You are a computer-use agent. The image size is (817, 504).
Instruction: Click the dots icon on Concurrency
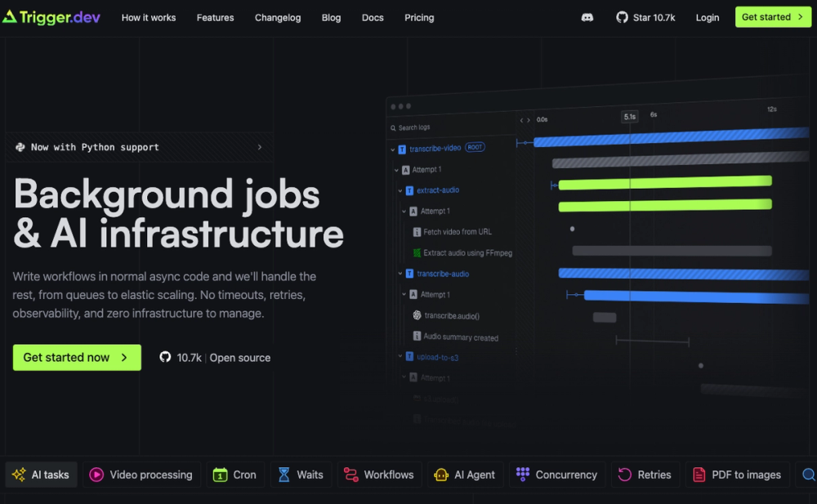(523, 474)
